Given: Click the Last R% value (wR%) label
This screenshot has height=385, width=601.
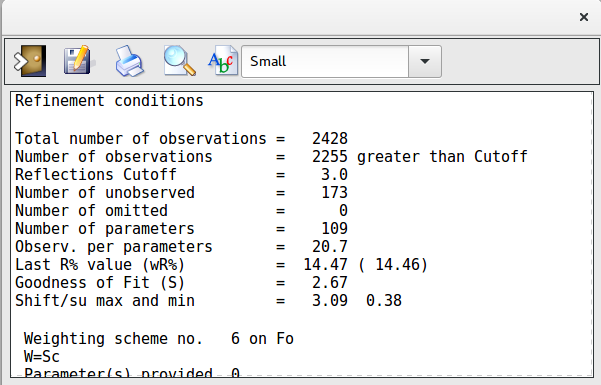Looking at the screenshot, I should [100, 265].
